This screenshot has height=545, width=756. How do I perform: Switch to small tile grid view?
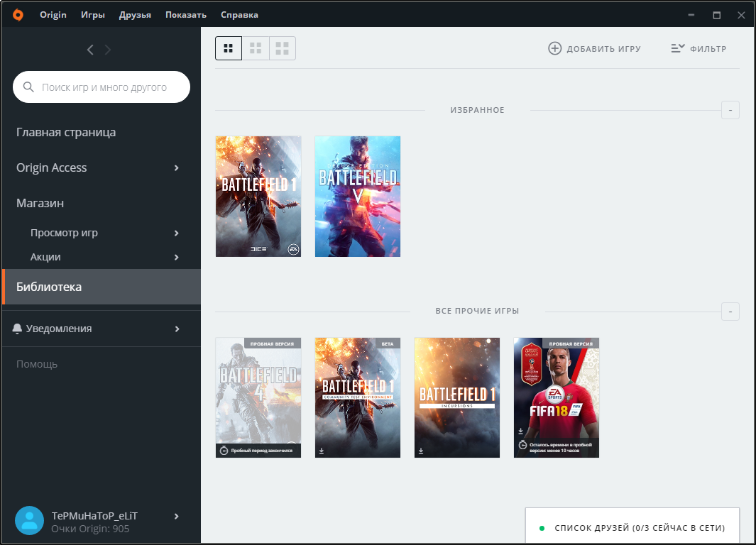pos(229,48)
